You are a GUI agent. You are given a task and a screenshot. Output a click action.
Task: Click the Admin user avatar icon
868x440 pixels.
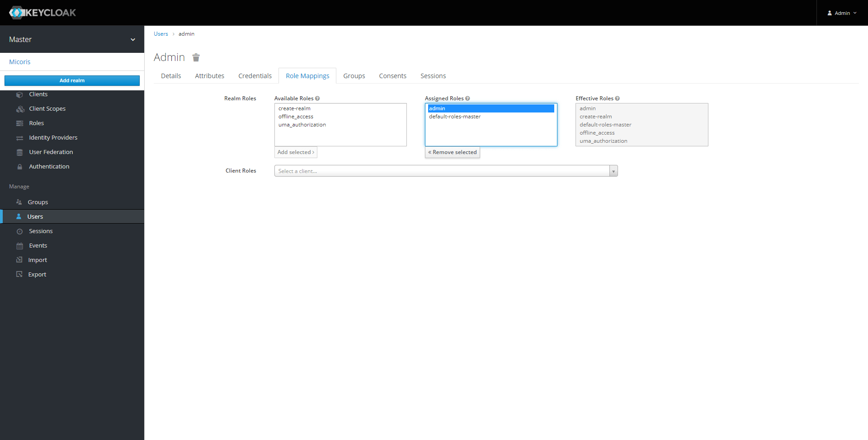tap(830, 13)
